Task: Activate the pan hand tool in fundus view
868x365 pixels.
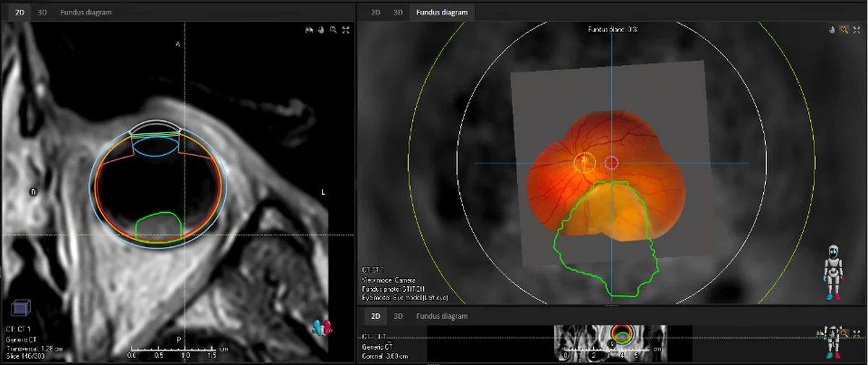Action: [x=831, y=30]
